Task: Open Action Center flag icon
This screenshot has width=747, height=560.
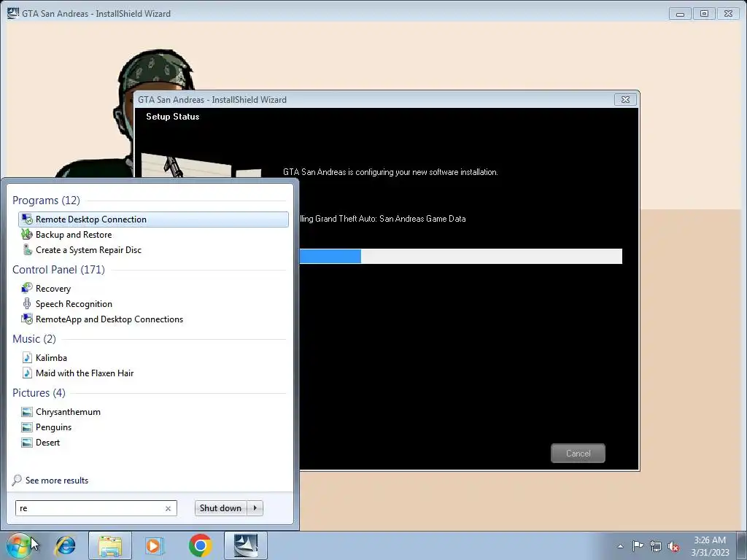Action: pos(638,546)
